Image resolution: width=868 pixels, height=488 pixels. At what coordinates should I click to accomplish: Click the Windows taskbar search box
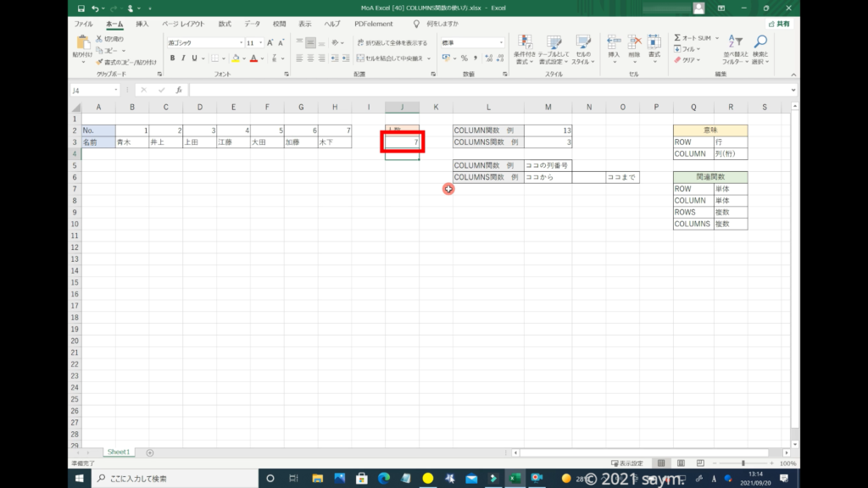174,479
